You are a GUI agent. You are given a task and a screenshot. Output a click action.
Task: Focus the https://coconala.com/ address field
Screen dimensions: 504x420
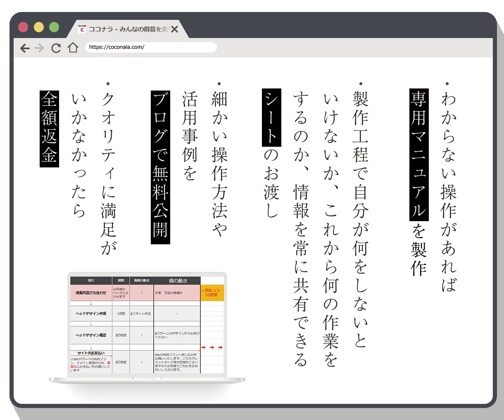coord(151,47)
